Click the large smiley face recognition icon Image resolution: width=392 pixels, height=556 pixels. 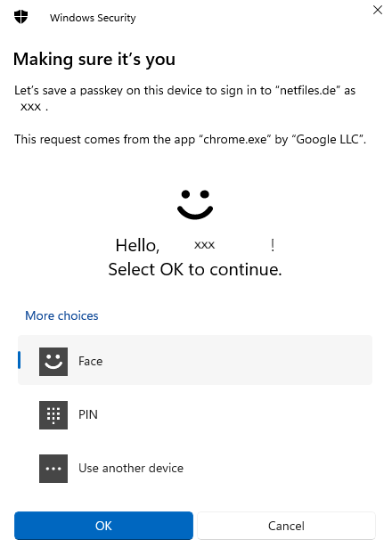(195, 205)
